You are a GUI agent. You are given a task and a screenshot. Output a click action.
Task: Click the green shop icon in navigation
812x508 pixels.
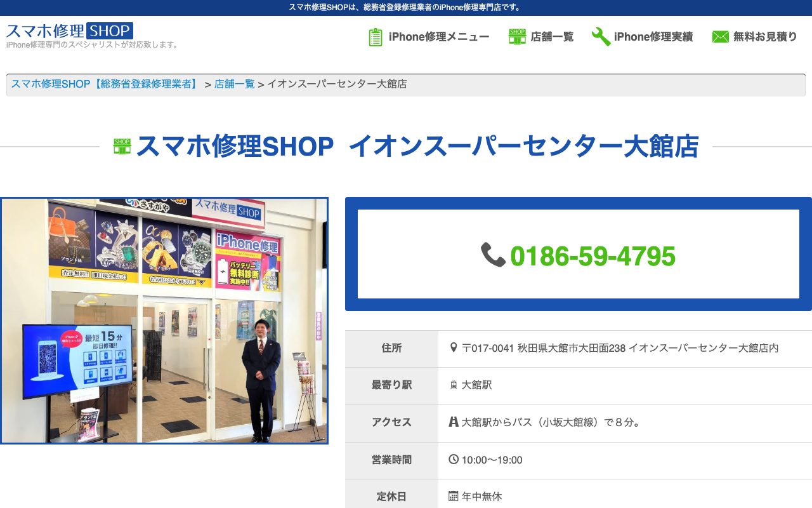click(x=517, y=37)
